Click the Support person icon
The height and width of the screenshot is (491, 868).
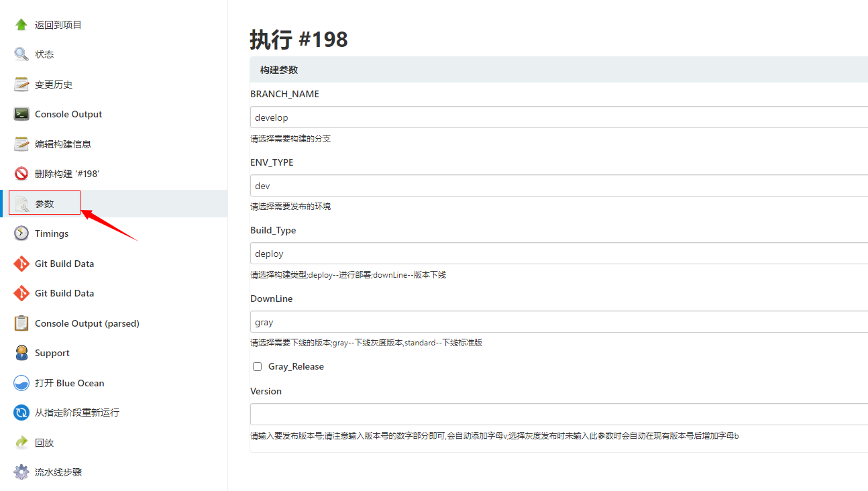point(21,353)
